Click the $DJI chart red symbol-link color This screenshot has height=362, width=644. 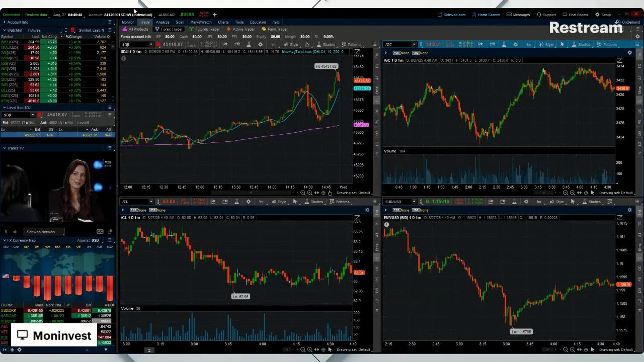coord(157,44)
